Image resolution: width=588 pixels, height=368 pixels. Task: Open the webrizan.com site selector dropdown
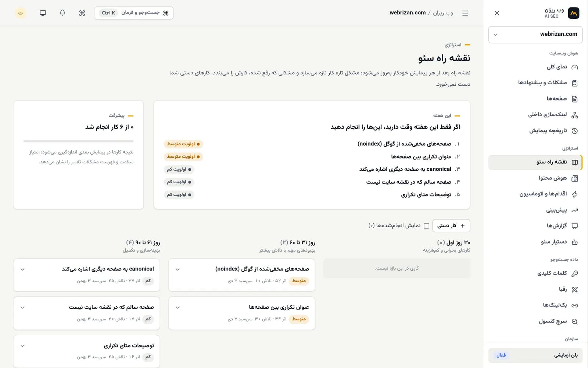(x=535, y=35)
